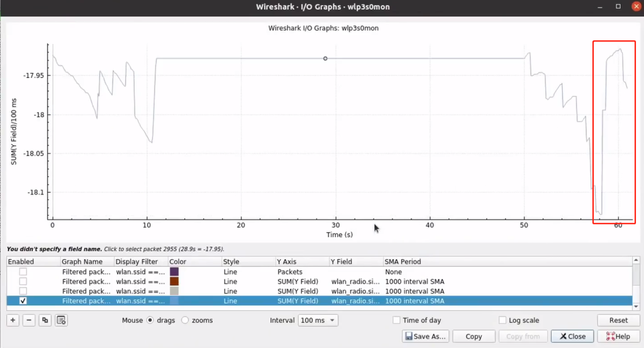Viewport: 644px width, 348px height.
Task: Click the Save As... button
Action: point(426,336)
